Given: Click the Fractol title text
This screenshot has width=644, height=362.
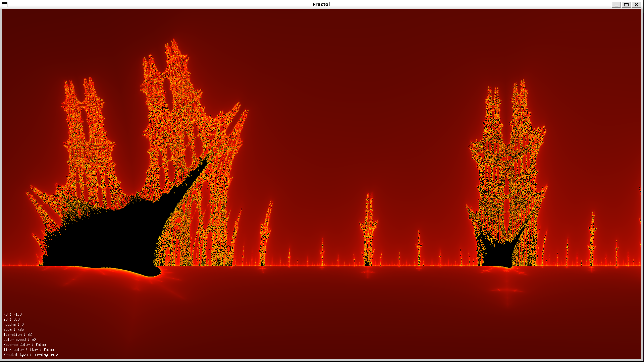Looking at the screenshot, I should [x=321, y=4].
